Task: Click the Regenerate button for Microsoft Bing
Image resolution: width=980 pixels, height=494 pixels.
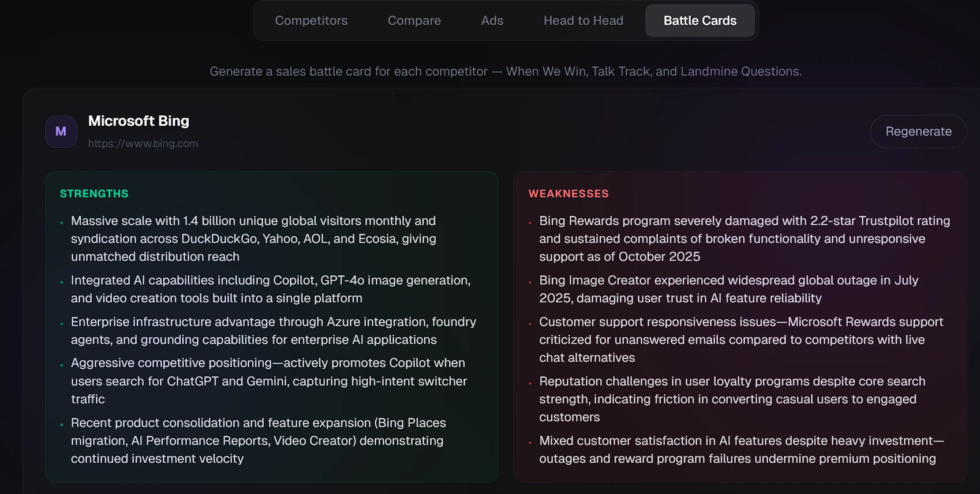Action: tap(918, 132)
